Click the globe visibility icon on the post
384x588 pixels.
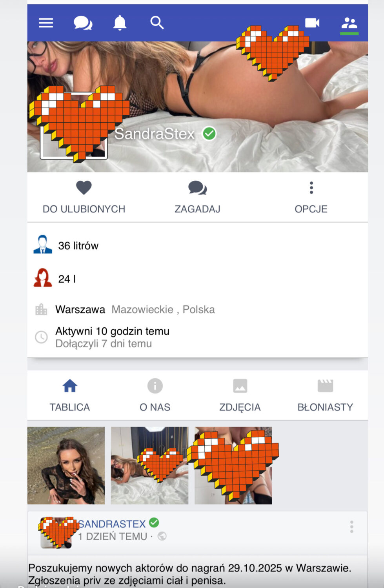coord(162,536)
